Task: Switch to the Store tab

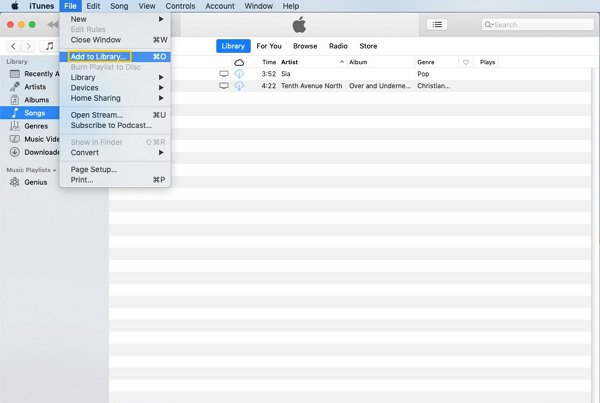Action: pos(368,46)
